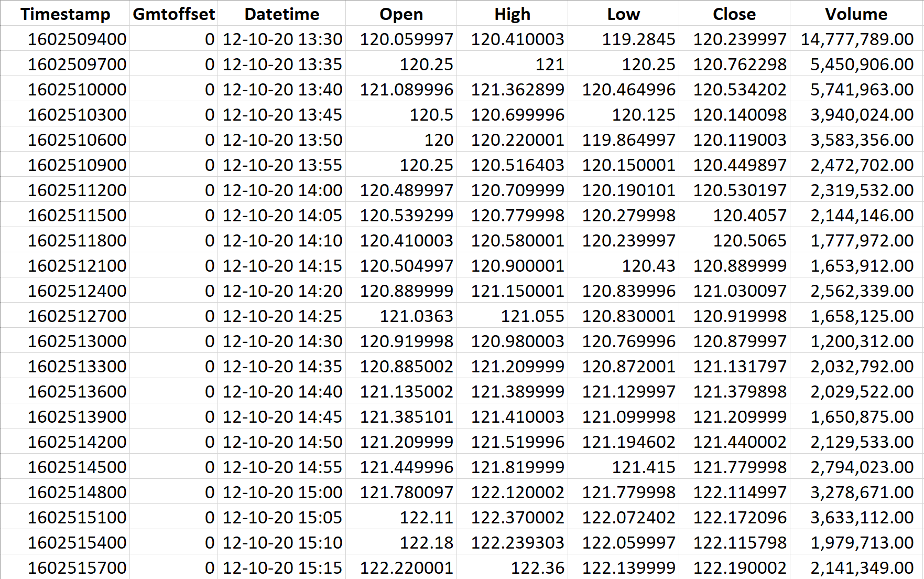
Task: Click close value 120.140098
Action: click(735, 114)
